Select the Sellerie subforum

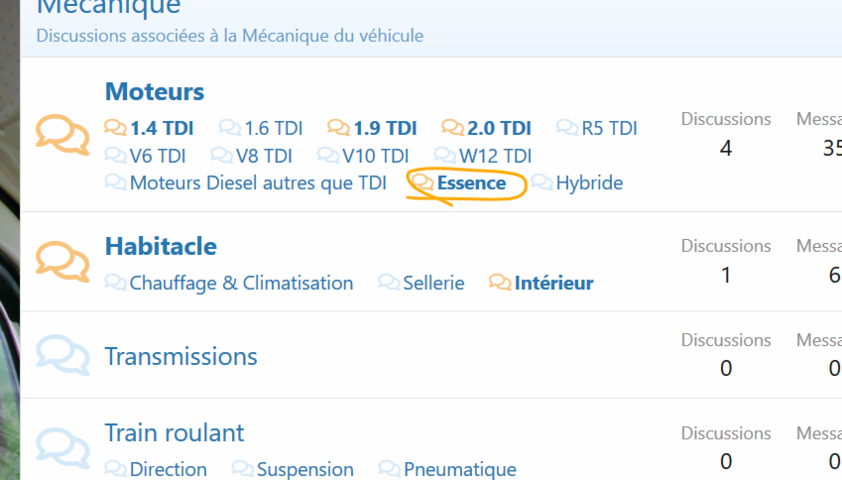coord(433,283)
